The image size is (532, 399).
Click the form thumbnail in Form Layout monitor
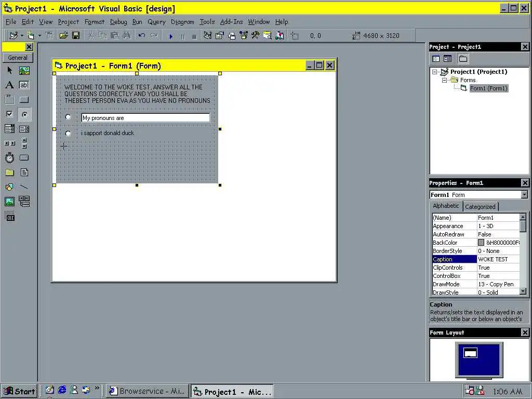point(470,353)
